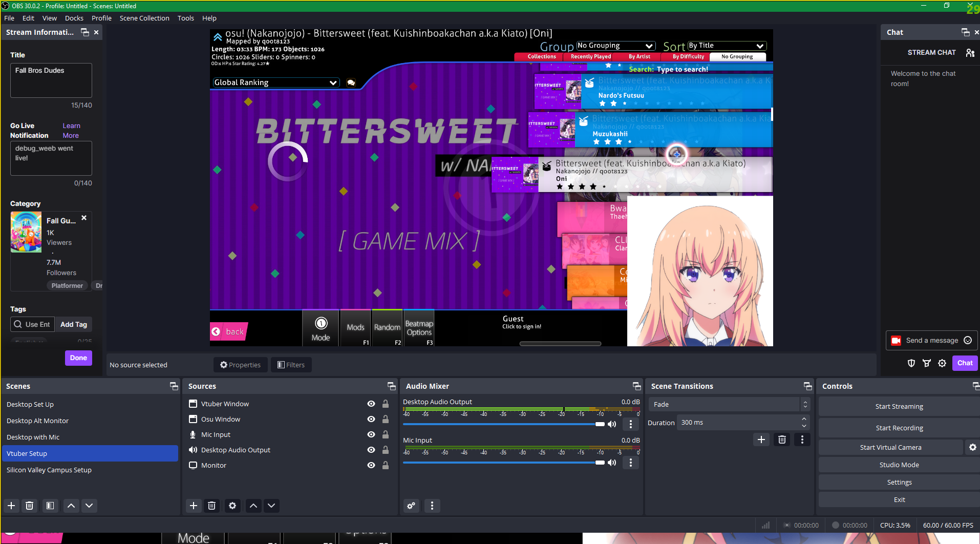Screen dimensions: 980x544
Task: Toggle visibility of Mic Input source
Action: [371, 434]
